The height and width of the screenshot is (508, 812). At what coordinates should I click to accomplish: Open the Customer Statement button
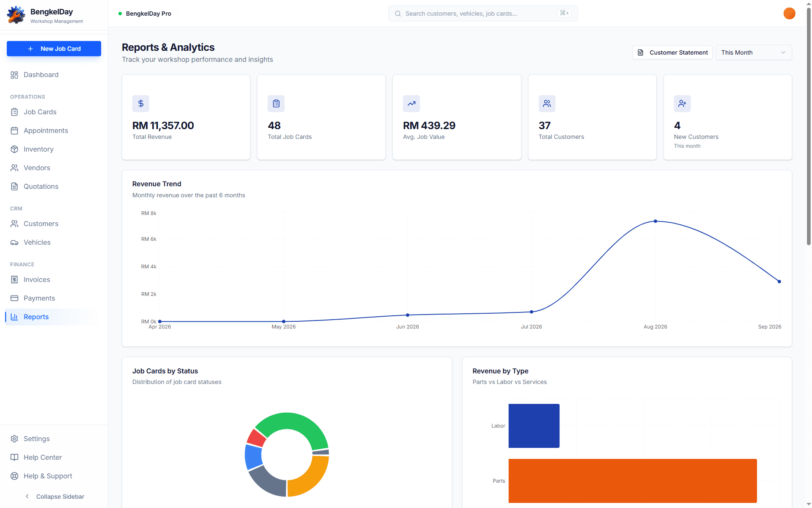tap(672, 52)
